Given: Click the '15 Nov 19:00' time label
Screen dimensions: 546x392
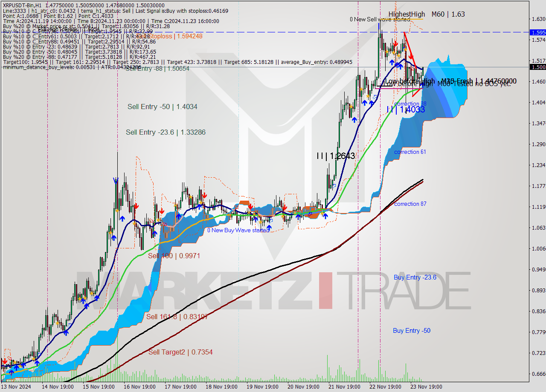Looking at the screenshot, I should [x=99, y=387].
